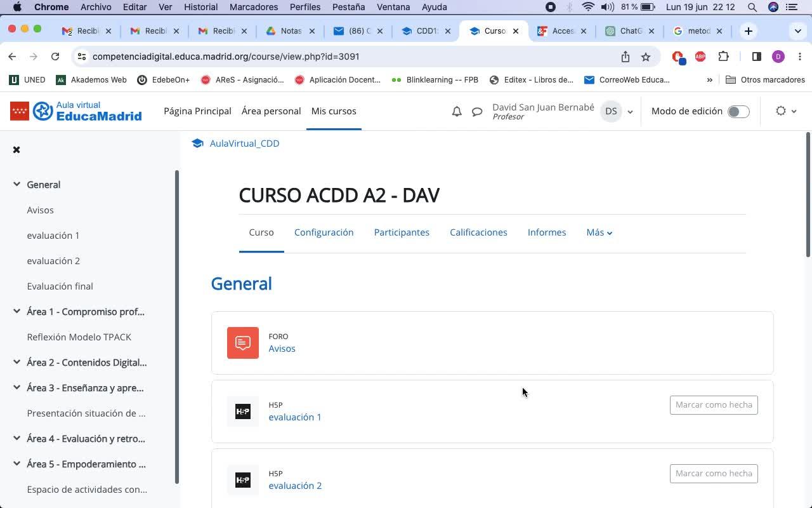Show the hidden bookmarks overflow
This screenshot has width=812, height=508.
(x=710, y=80)
